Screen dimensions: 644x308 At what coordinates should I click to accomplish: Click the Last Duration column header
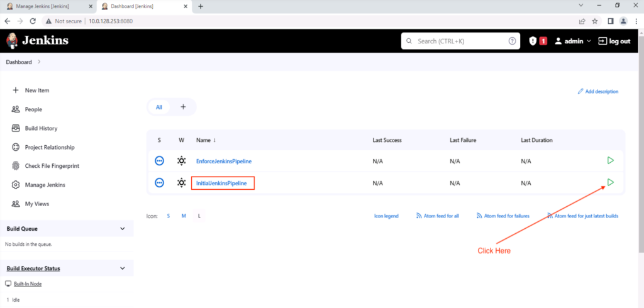pyautogui.click(x=536, y=140)
